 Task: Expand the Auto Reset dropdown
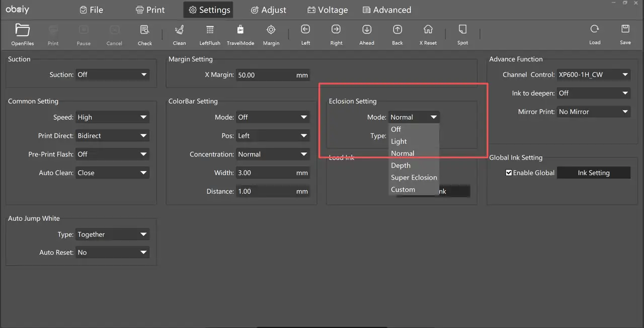113,253
